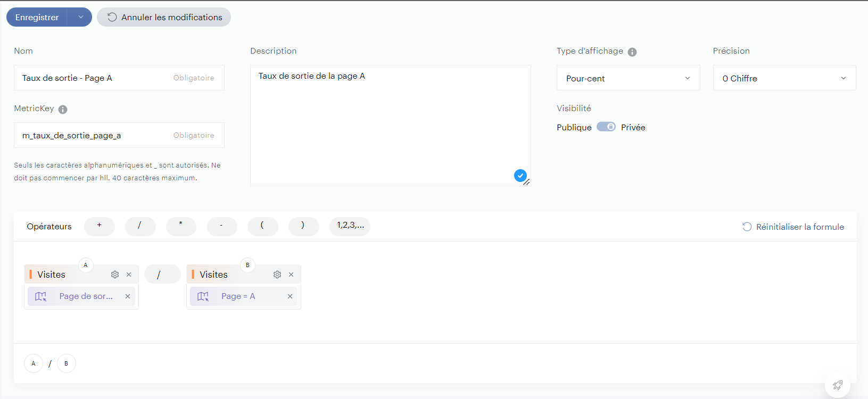This screenshot has width=868, height=399.
Task: Remove the 'Page = A' segment filter
Action: (x=290, y=296)
